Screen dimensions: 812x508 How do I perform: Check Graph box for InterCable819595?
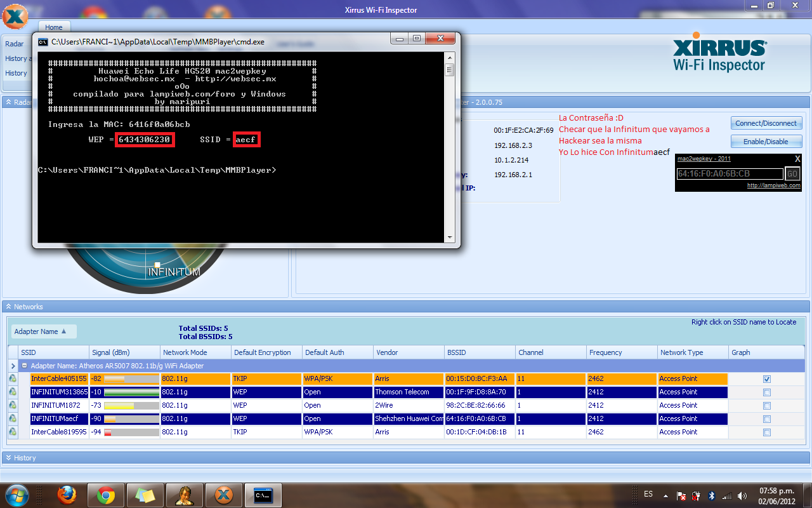pyautogui.click(x=767, y=432)
